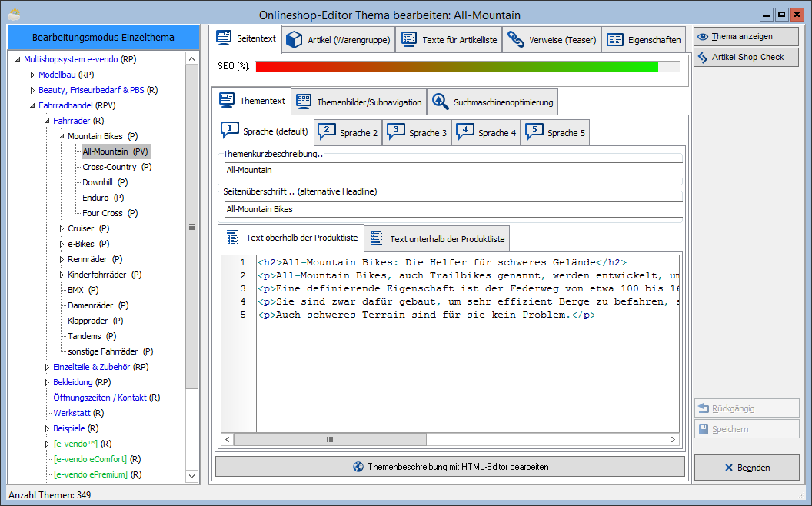Screen dimensions: 812x506
Task: Click the Eigenschaften tab icon
Action: click(615, 40)
